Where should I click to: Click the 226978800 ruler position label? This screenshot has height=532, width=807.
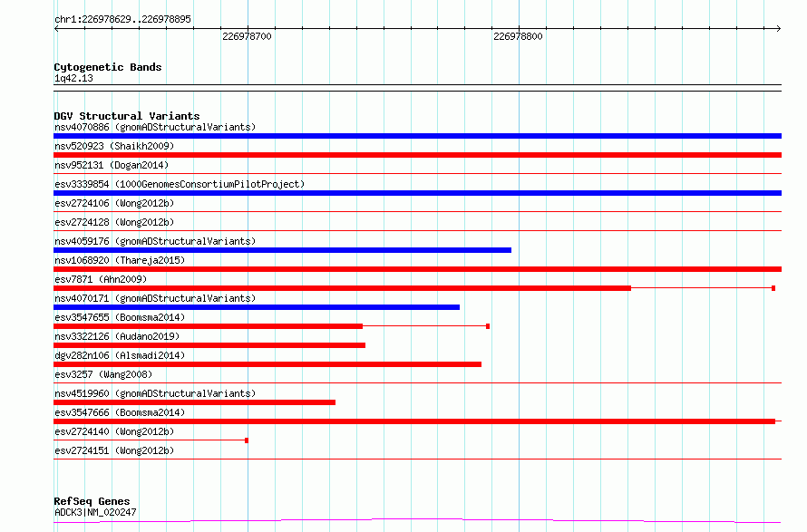[518, 36]
